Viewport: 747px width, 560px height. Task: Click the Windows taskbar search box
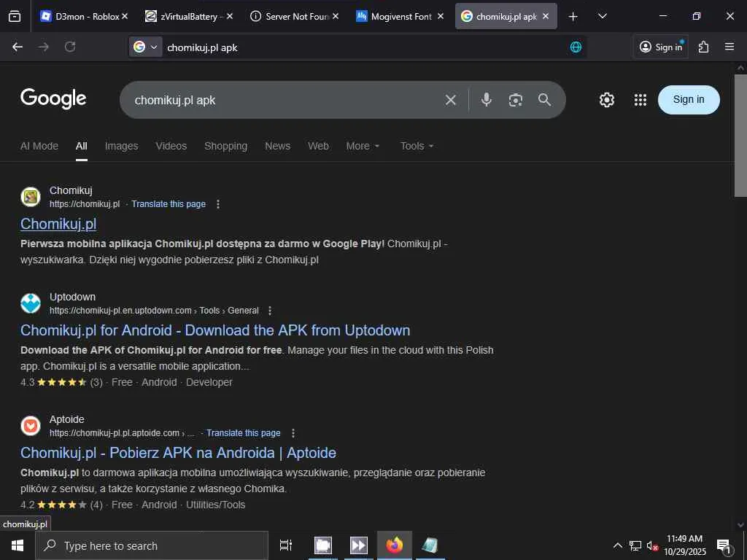(x=152, y=545)
